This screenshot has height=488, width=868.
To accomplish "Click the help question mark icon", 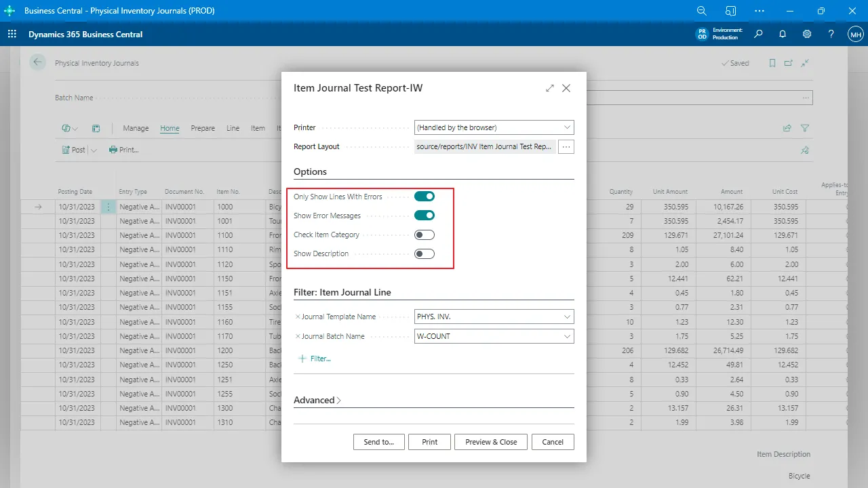I will click(831, 35).
